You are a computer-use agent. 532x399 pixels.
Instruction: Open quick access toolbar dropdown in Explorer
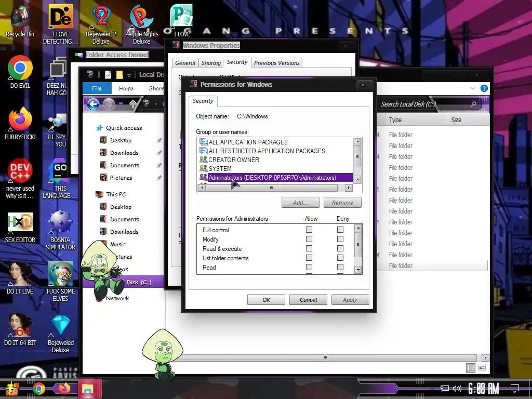click(129, 75)
